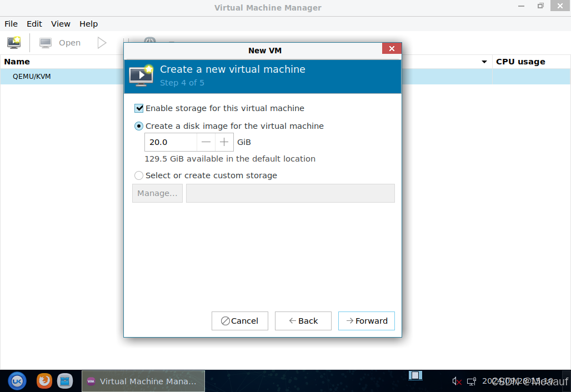Select the custom storage radio option
This screenshot has width=571, height=392.
coord(139,175)
